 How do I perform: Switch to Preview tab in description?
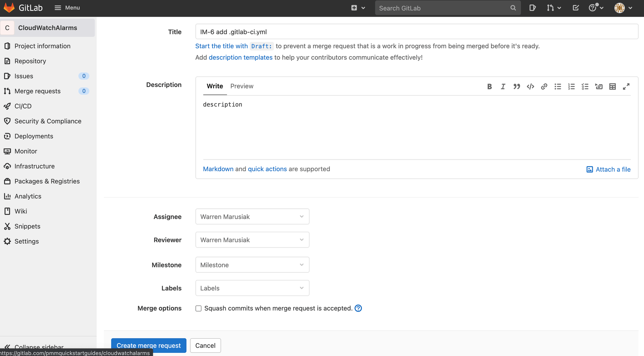[242, 86]
